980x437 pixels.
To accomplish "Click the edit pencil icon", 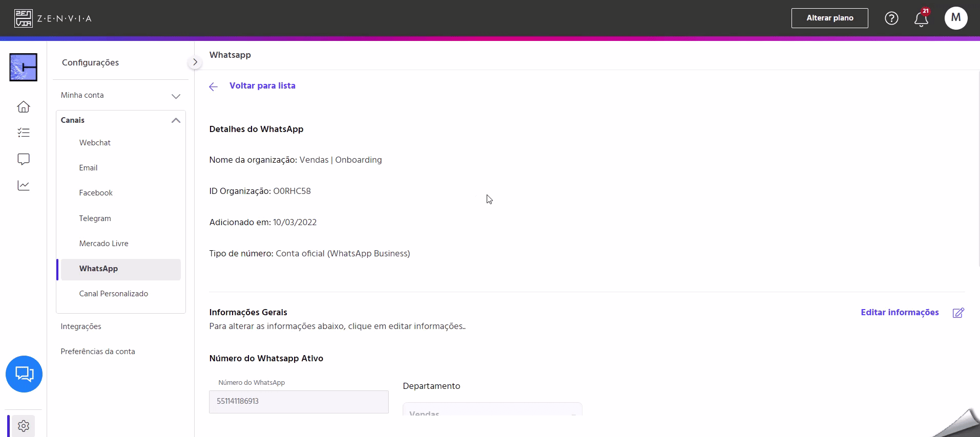I will (x=958, y=313).
